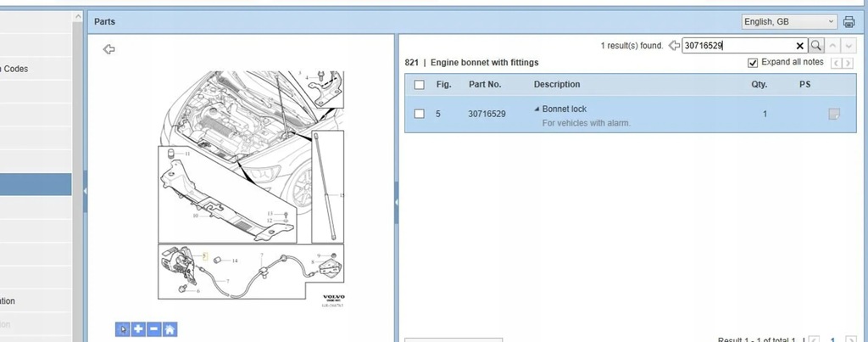Click callout 15 on the gas strut
Screen dimensions: 868x342
point(342,195)
